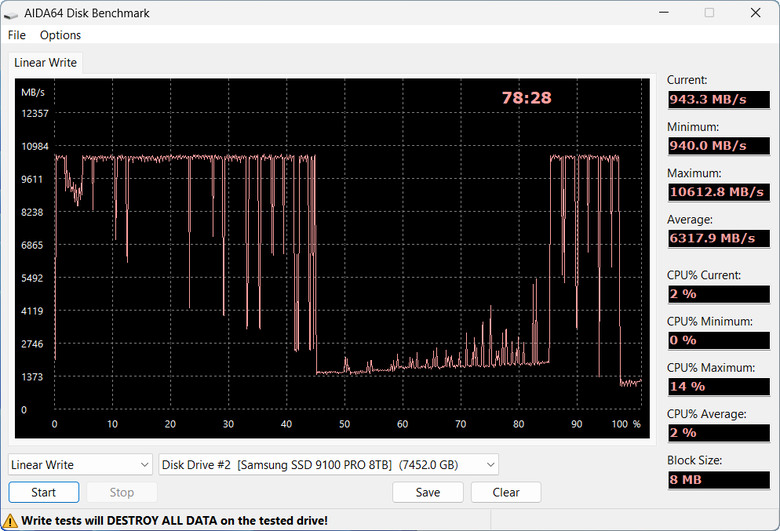Click the Block Size value 8 MB
Image resolution: width=780 pixels, height=531 pixels.
(x=719, y=480)
